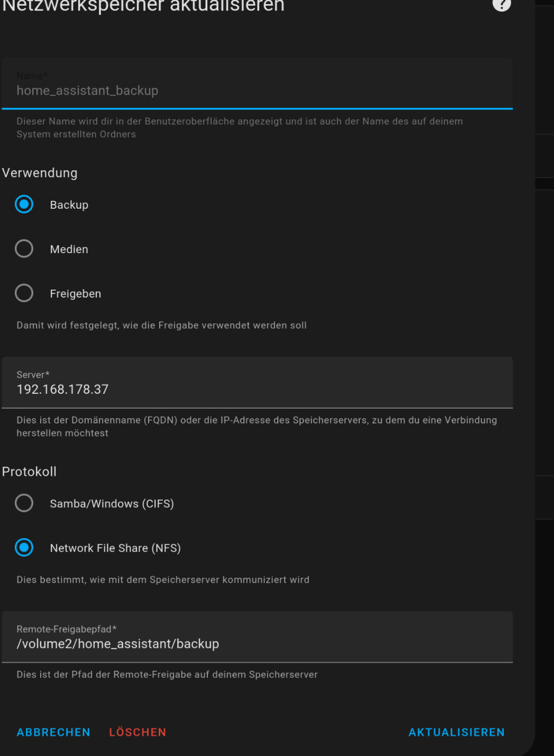Image resolution: width=554 pixels, height=756 pixels.
Task: Place cursor in /volume2/home_assistant/backup path text
Action: tap(117, 644)
